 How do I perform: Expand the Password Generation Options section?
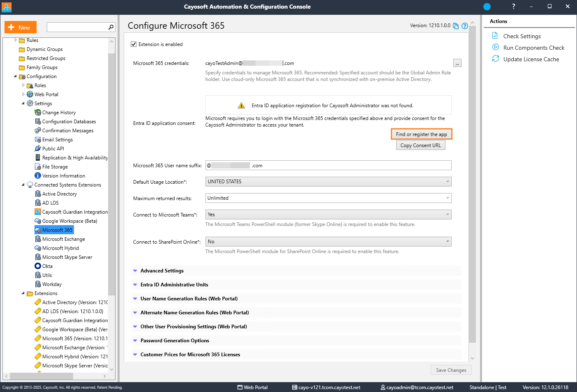click(x=296, y=340)
